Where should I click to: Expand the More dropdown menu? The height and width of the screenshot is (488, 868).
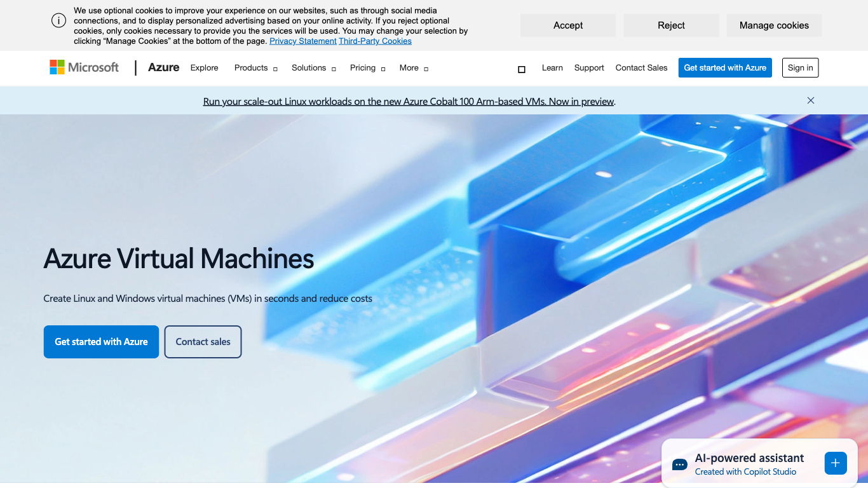tap(414, 68)
